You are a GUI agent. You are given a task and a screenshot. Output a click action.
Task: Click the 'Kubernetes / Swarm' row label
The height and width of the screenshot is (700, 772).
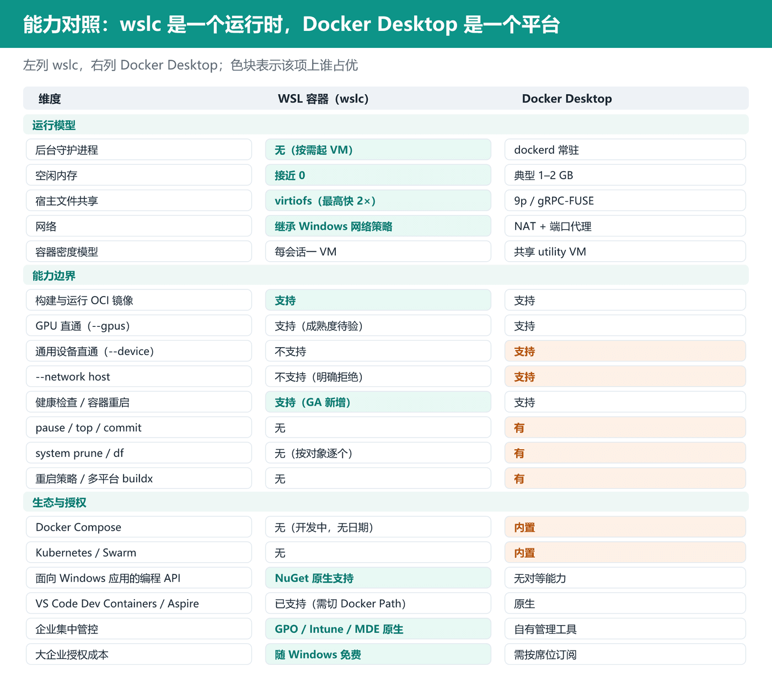139,552
